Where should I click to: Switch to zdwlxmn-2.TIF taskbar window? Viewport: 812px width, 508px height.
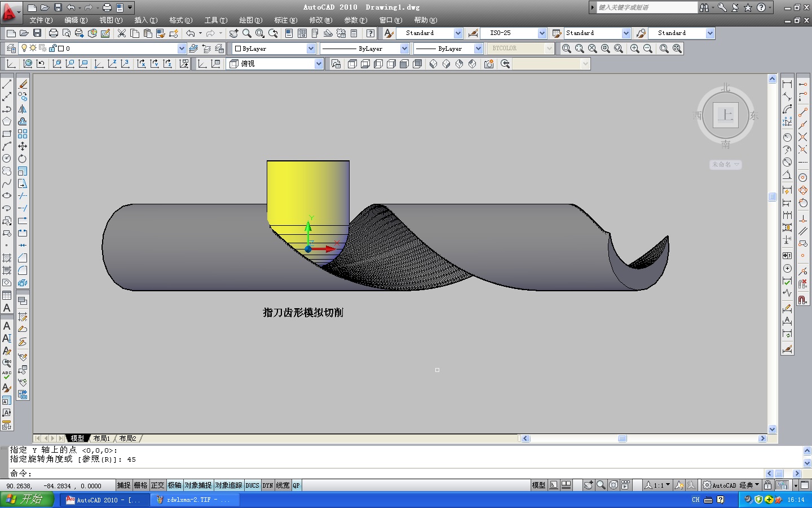pyautogui.click(x=196, y=500)
